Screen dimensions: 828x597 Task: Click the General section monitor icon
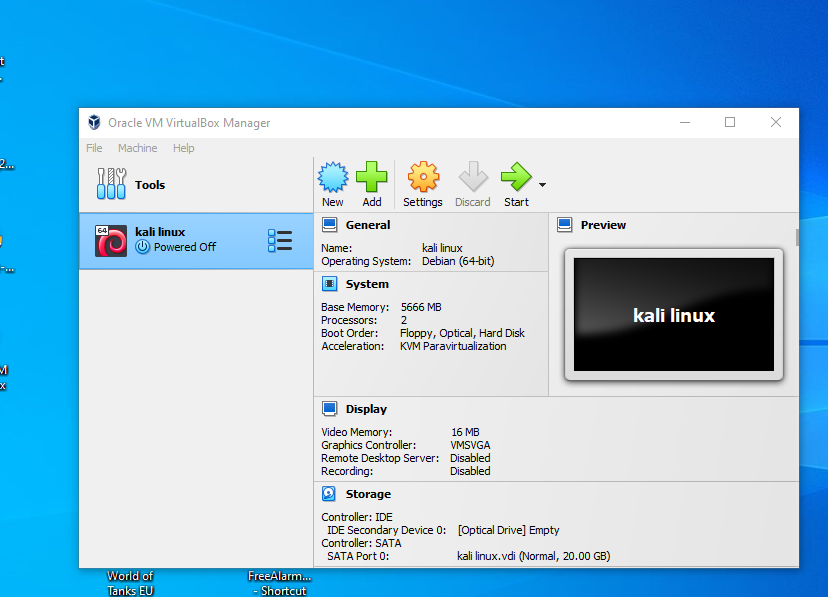[x=330, y=225]
